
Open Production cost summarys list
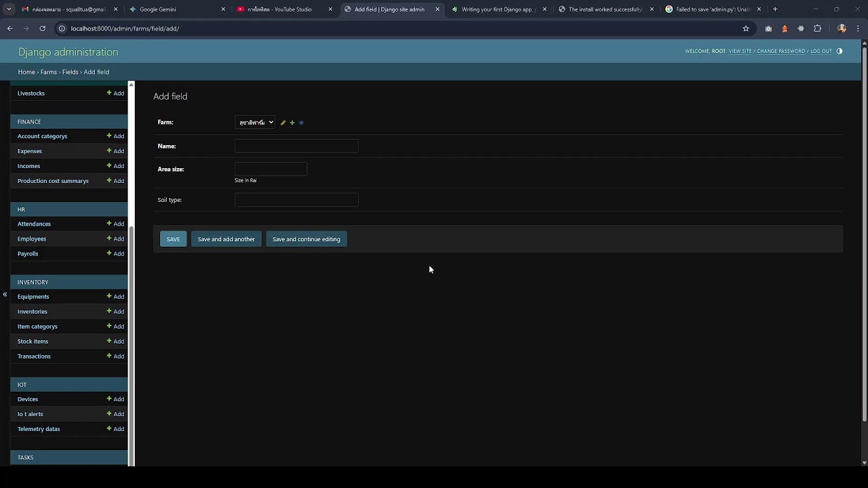[53, 181]
